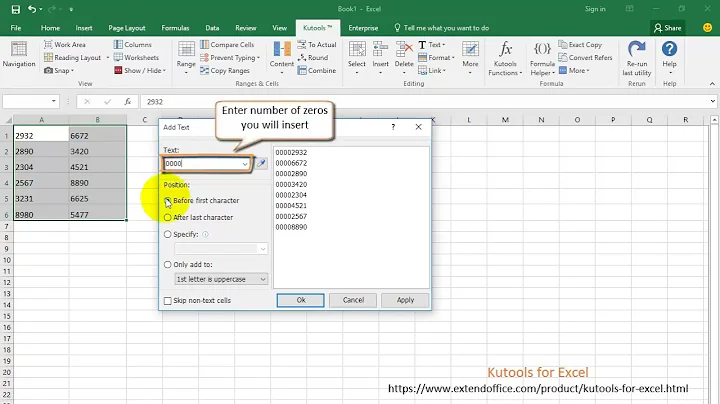Screen dimensions: 720x404
Task: Open the Worksheets tool
Action: pos(136,57)
